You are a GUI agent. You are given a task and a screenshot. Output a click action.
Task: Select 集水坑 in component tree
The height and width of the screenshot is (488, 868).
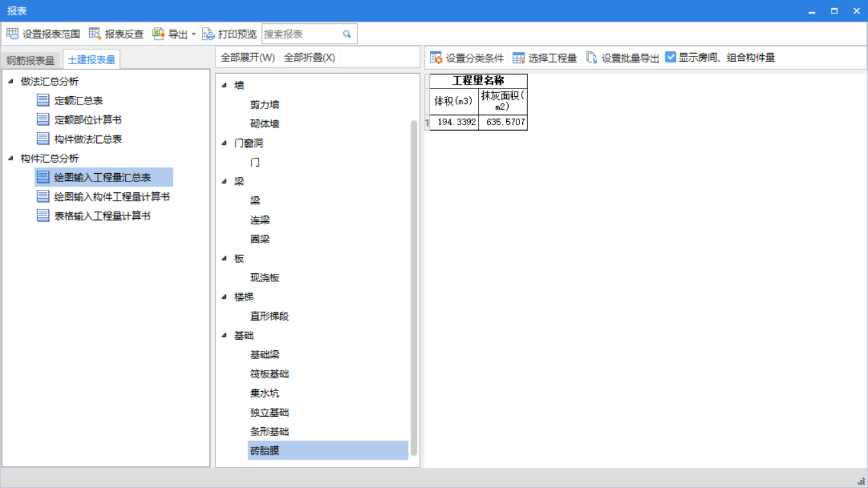tap(265, 393)
